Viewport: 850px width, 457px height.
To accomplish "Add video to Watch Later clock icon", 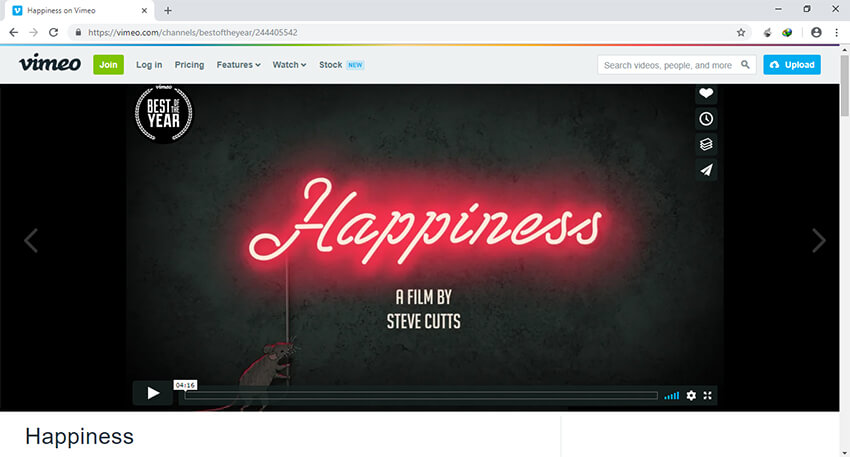I will pos(706,119).
